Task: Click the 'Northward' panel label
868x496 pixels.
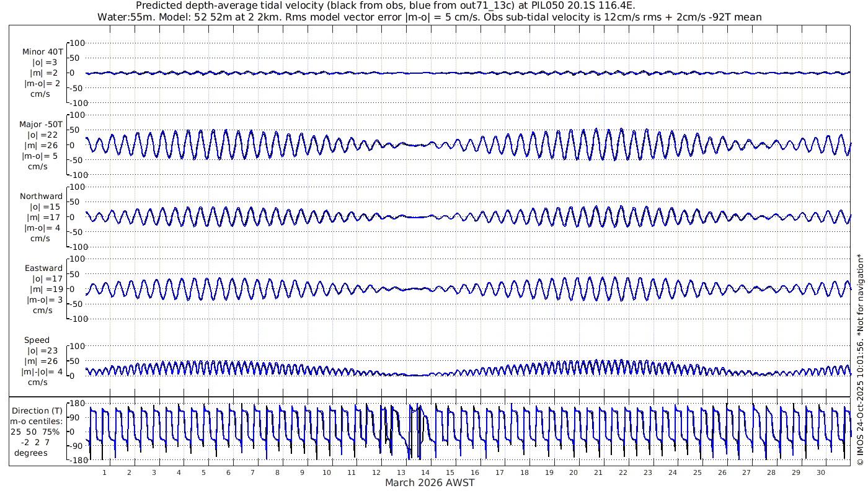Action: tap(41, 197)
